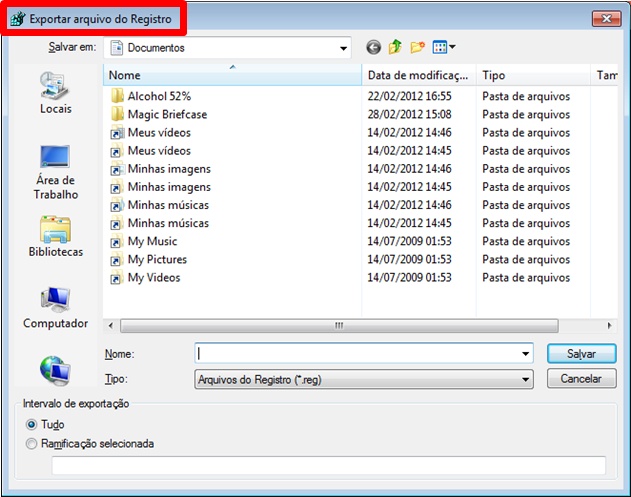Screen dimensions: 631x497
Task: Click icon of Meus vídeos modified 14:46
Action: 117,133
